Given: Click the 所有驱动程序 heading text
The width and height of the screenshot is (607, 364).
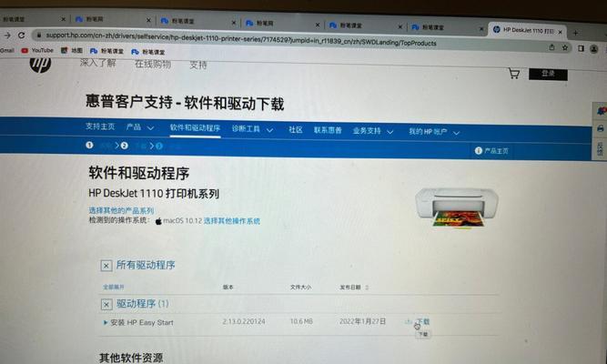Looking at the screenshot, I should pos(146,265).
